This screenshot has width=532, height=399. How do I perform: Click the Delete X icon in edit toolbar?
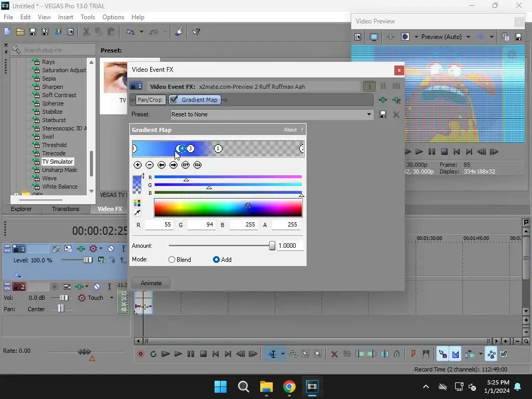[334, 354]
